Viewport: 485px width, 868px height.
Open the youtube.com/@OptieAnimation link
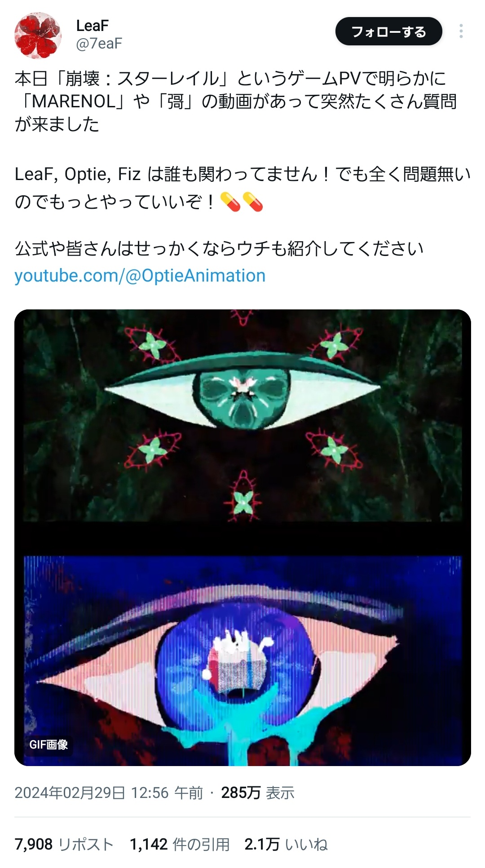pos(140,275)
